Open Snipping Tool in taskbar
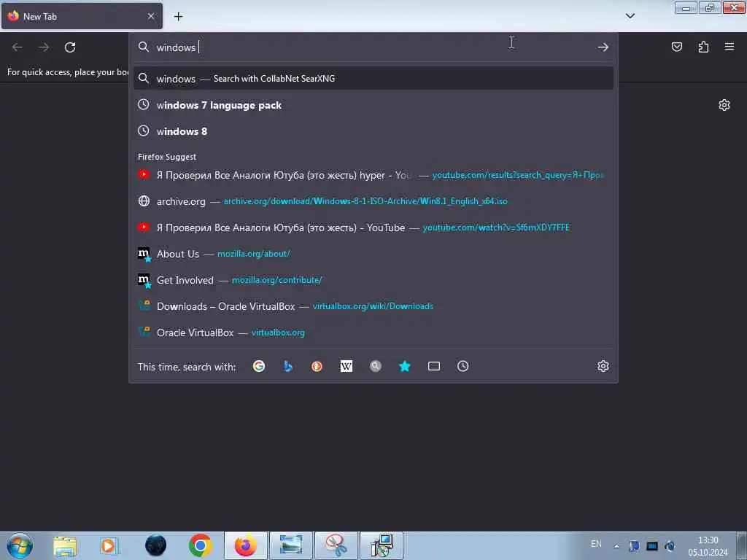The width and height of the screenshot is (747, 560). pos(336,545)
